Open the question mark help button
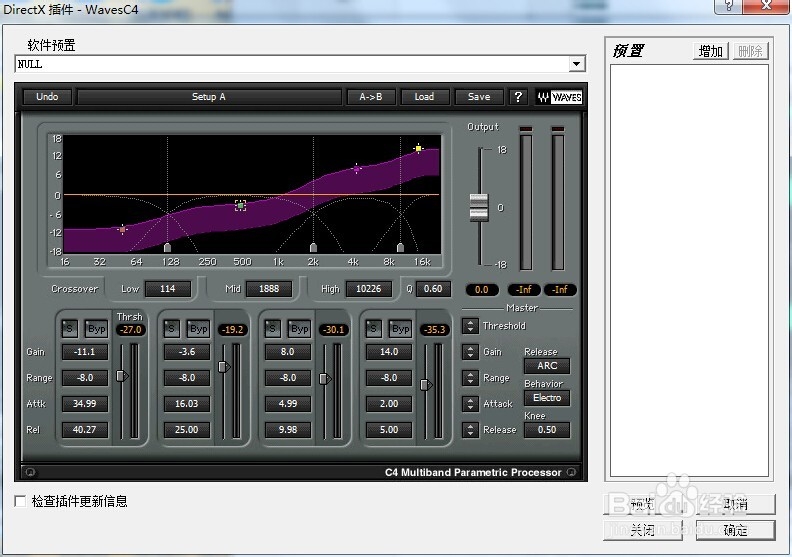 [518, 96]
